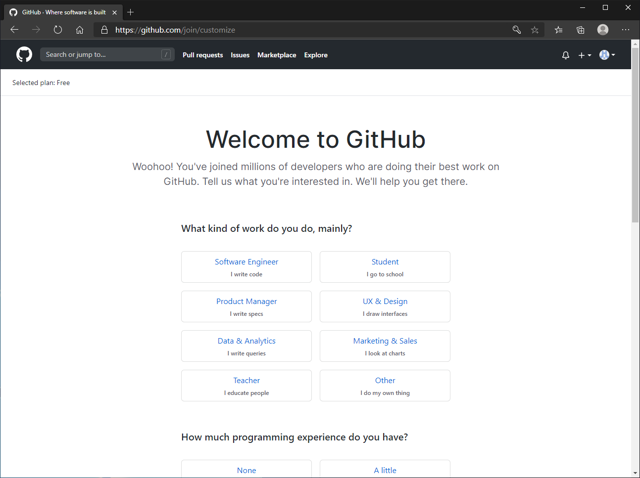Image resolution: width=640 pixels, height=478 pixels.
Task: Open Issues in the header
Action: 240,55
